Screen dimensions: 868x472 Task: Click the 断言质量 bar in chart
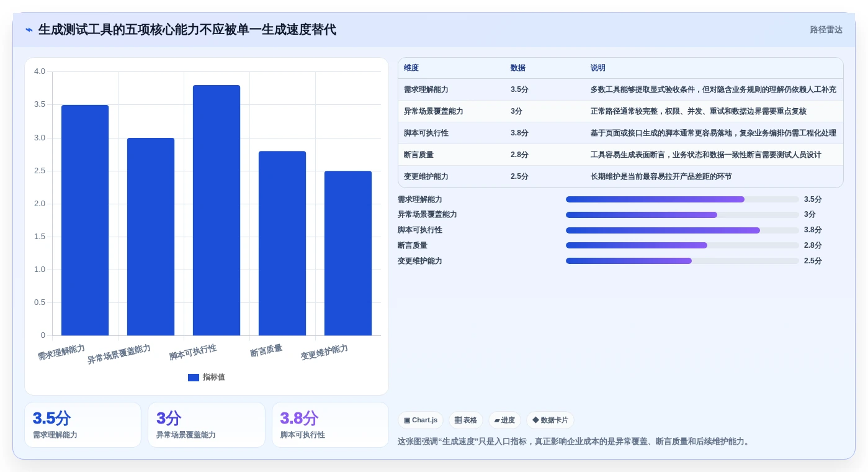pyautogui.click(x=282, y=243)
